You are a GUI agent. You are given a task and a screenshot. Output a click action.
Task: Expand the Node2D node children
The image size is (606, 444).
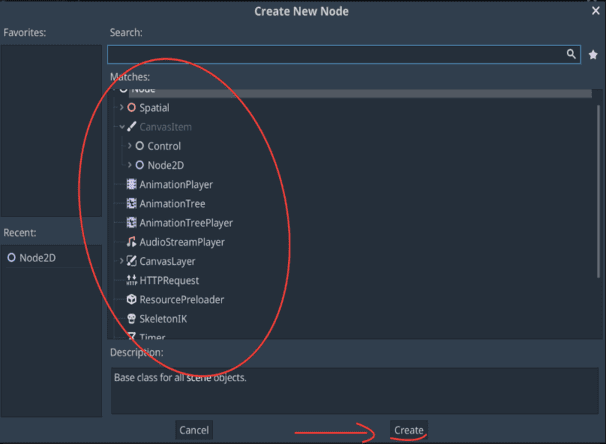(130, 165)
